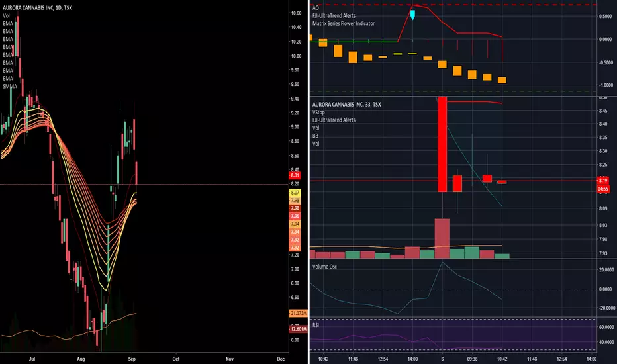The image size is (617, 364).
Task: Click the Sep label on the time axis
Action: click(x=132, y=359)
